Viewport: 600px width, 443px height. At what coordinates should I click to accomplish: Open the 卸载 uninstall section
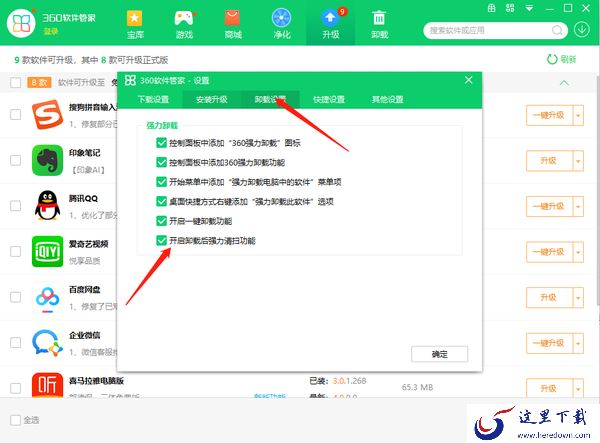[x=379, y=18]
